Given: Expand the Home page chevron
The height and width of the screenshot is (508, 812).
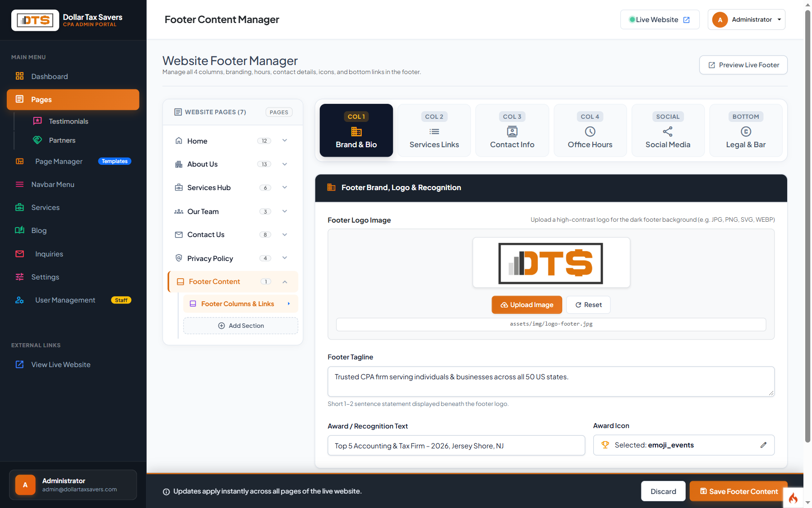Looking at the screenshot, I should [285, 140].
